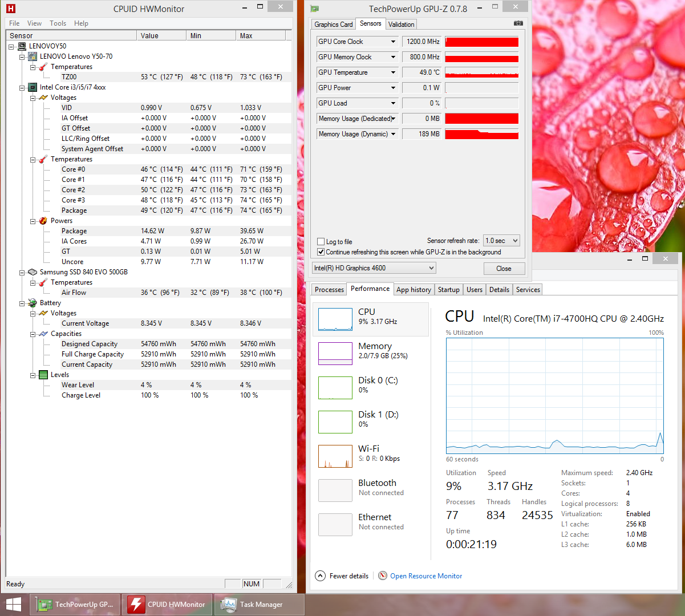The height and width of the screenshot is (616, 685).
Task: Switch to the Graphics Card tab in GPU-Z
Action: 334,25
